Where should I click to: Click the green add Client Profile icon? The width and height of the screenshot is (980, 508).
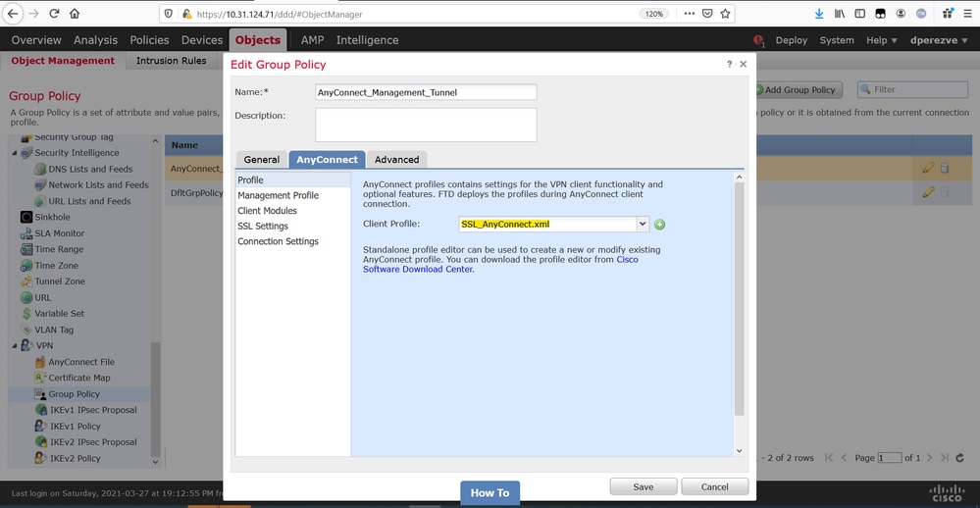(x=659, y=225)
